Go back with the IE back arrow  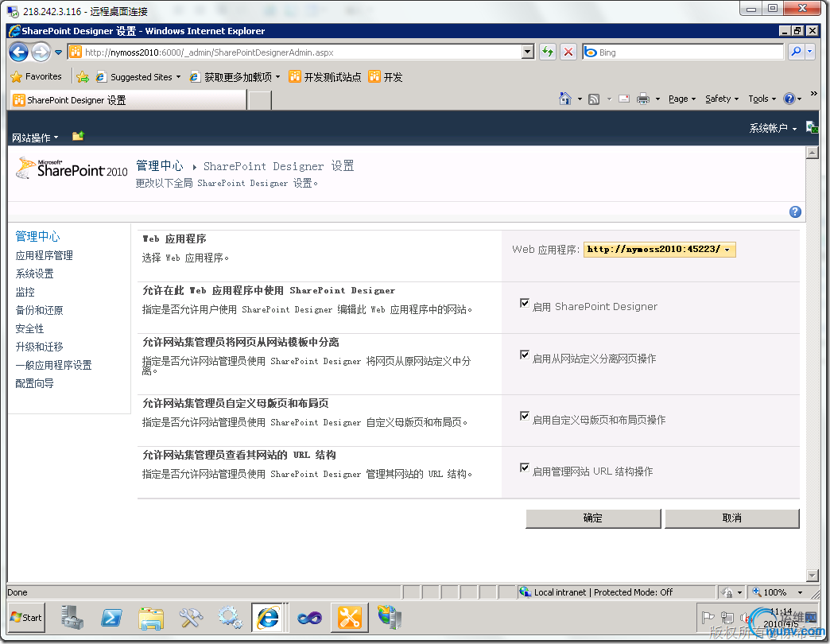coord(19,52)
